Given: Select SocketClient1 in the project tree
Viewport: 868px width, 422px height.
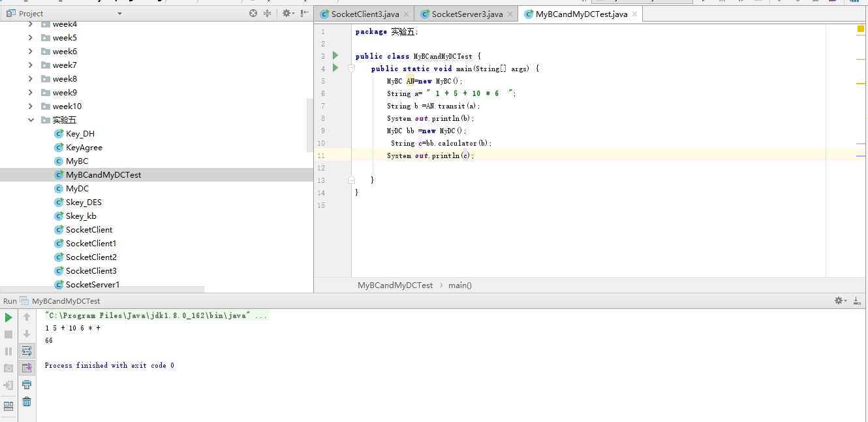Looking at the screenshot, I should [x=91, y=244].
